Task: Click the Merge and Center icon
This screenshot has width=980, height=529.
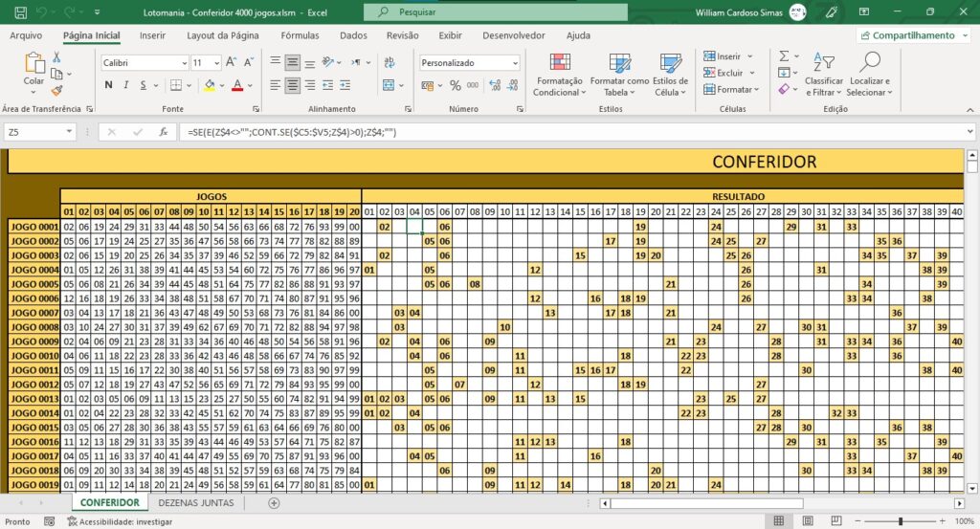Action: click(389, 85)
